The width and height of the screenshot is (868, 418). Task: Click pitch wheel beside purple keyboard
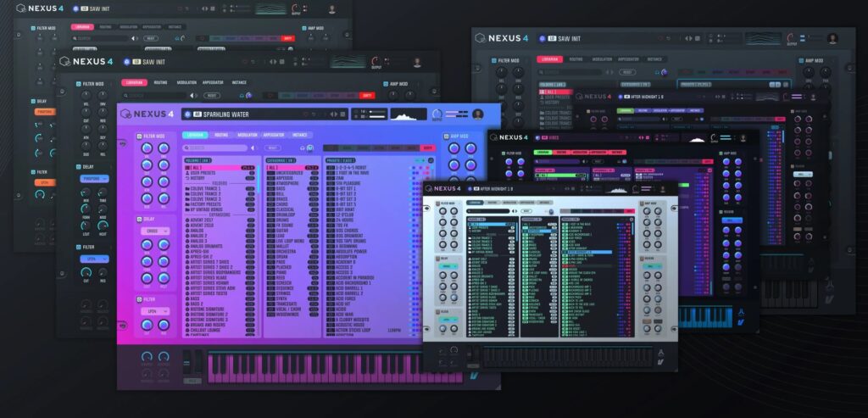point(187,361)
